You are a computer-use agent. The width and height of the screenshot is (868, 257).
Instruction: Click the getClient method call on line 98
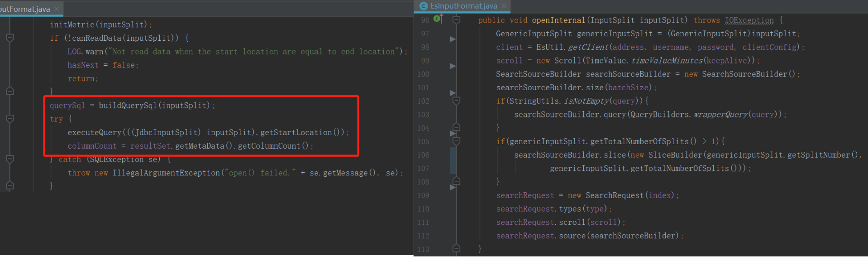point(588,47)
